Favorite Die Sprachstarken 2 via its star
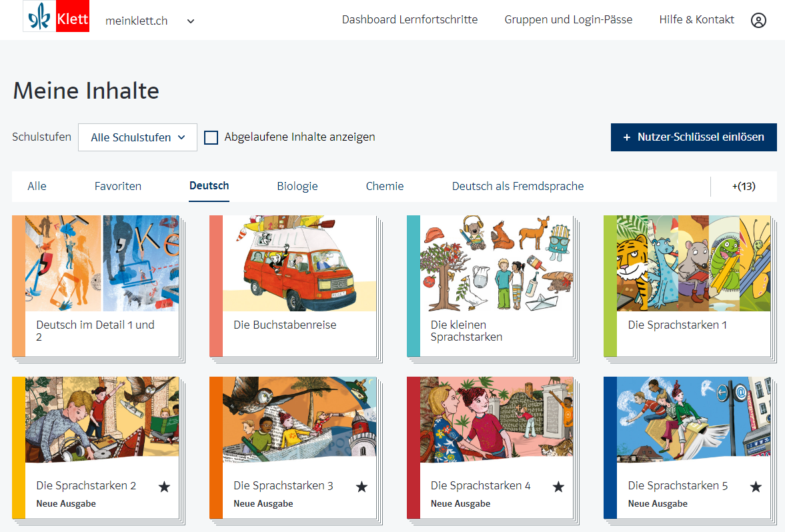The image size is (785, 532). [x=164, y=487]
